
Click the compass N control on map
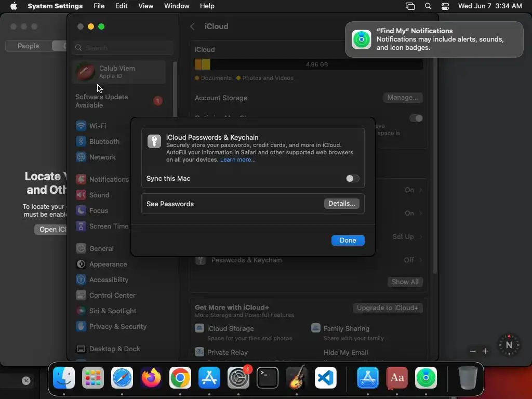pos(509,345)
